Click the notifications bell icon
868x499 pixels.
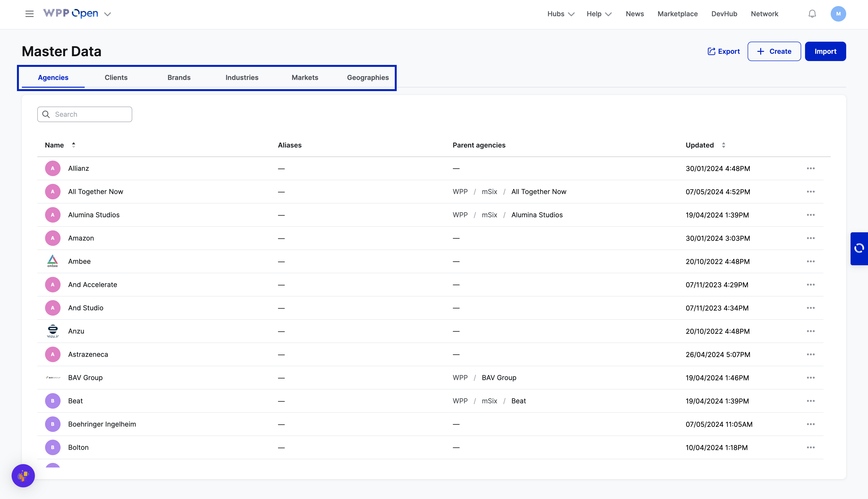[x=812, y=14]
